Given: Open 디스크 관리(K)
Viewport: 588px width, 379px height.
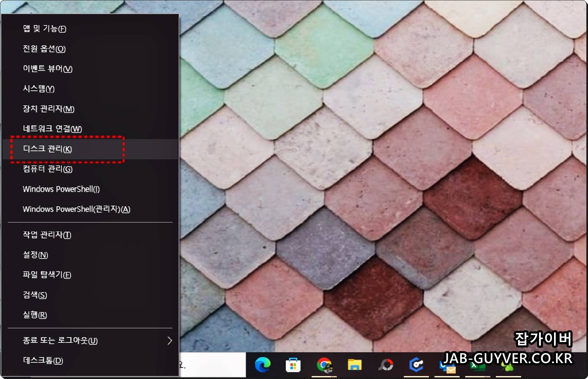Looking at the screenshot, I should (x=90, y=149).
